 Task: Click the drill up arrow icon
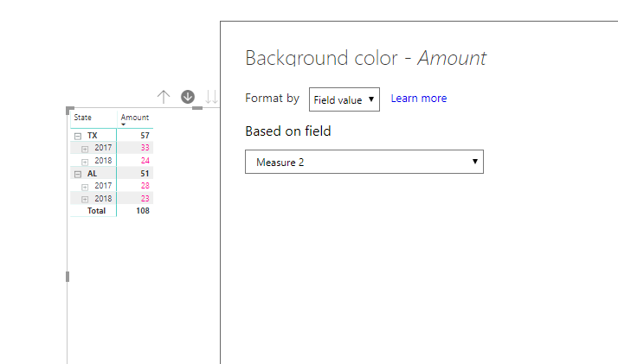(x=164, y=97)
